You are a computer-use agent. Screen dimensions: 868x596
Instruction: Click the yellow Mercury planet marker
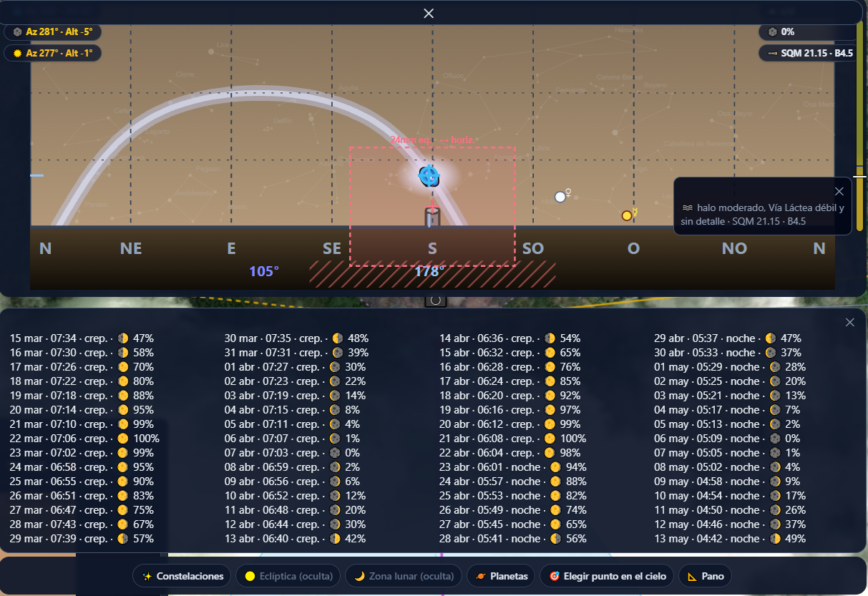click(x=627, y=215)
